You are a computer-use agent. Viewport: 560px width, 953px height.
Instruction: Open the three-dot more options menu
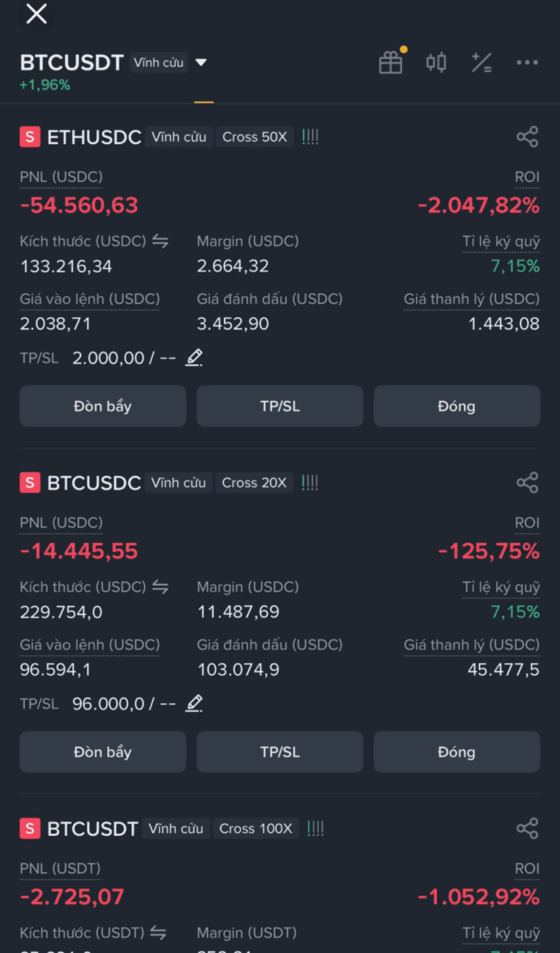527,63
